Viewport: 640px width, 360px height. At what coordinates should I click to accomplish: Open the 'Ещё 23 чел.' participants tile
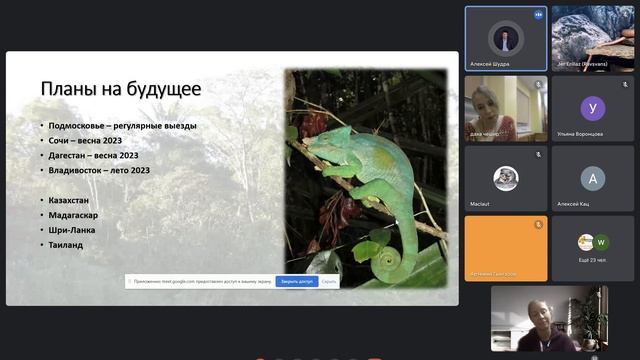point(593,249)
